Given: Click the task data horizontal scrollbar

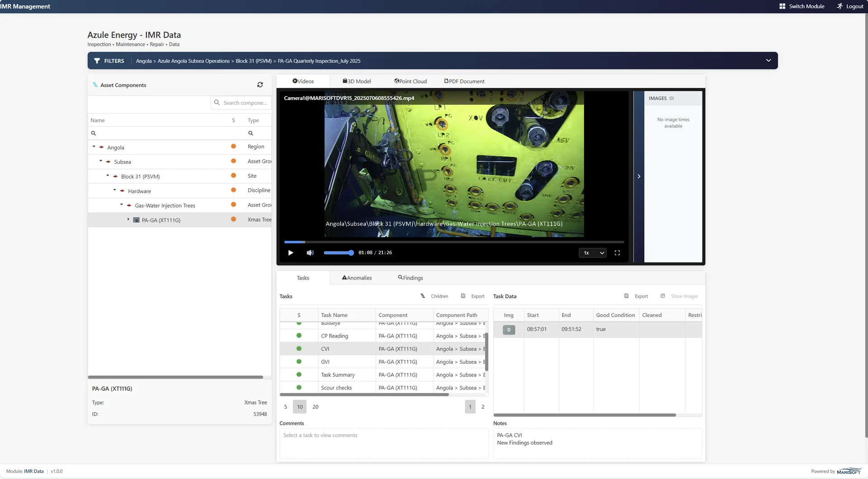Looking at the screenshot, I should coord(585,415).
